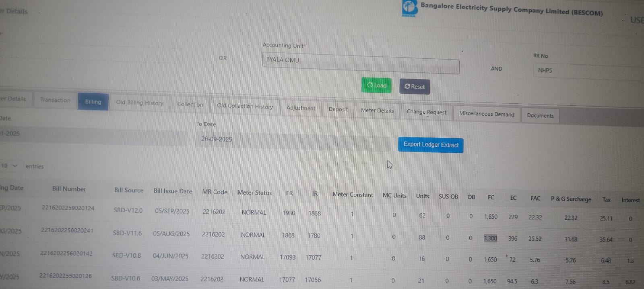Click P & G Surcharge value 31.68
Image resolution: width=644 pixels, height=289 pixels.
click(x=570, y=239)
